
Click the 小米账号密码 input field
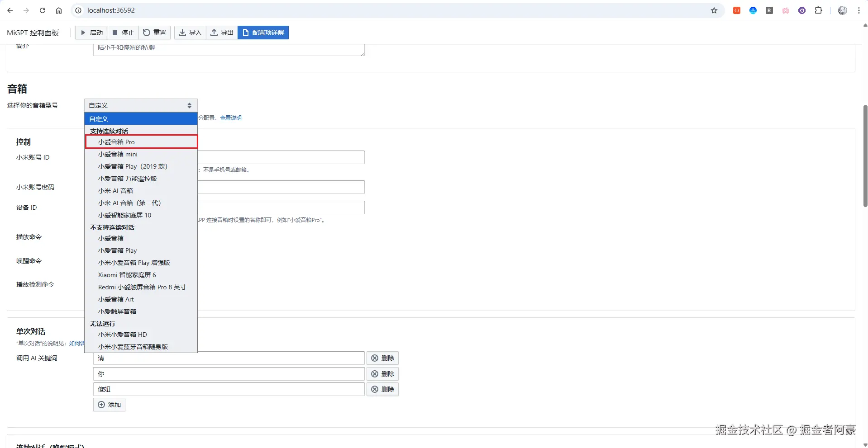[x=281, y=187]
